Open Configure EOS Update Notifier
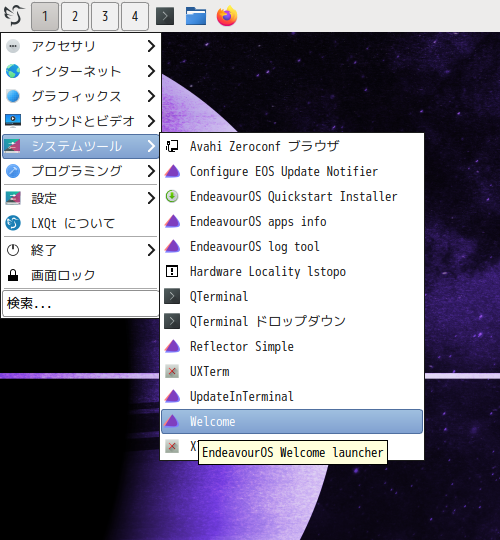This screenshot has height=540, width=500. (292, 171)
